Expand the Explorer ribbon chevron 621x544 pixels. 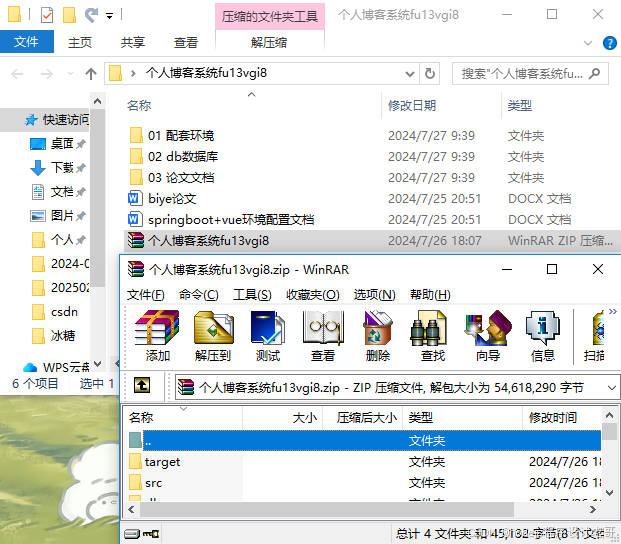click(588, 43)
